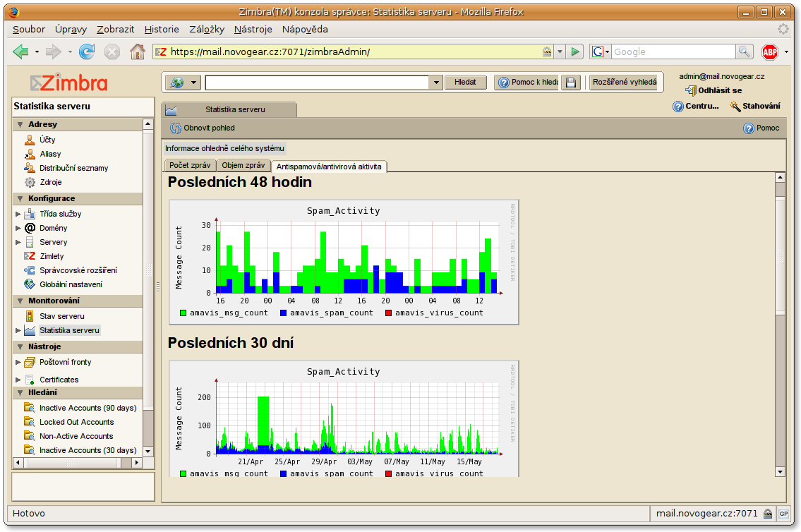Image resolution: width=801 pixels, height=532 pixels.
Task: Click the Zimbra logo
Action: coord(69,83)
